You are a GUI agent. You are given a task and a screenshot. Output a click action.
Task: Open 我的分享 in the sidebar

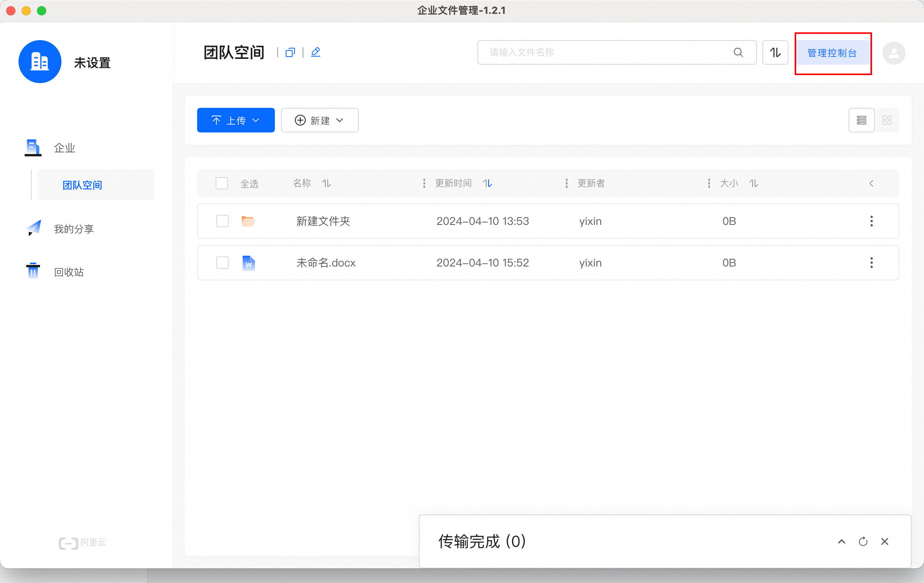pyautogui.click(x=74, y=229)
